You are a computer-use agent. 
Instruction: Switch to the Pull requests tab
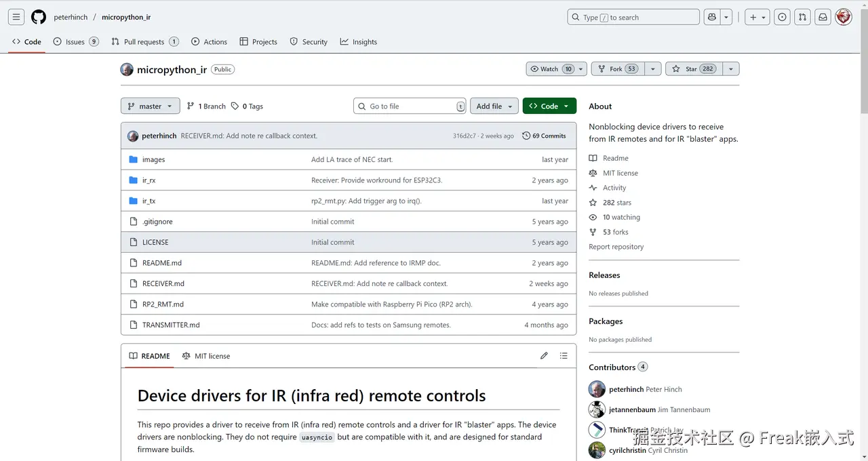click(x=144, y=41)
